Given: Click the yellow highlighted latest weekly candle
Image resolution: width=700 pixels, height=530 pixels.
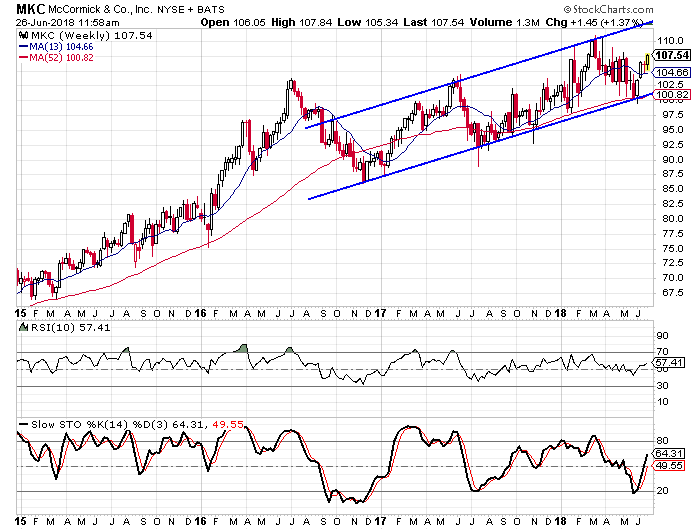Looking at the screenshot, I should point(647,62).
